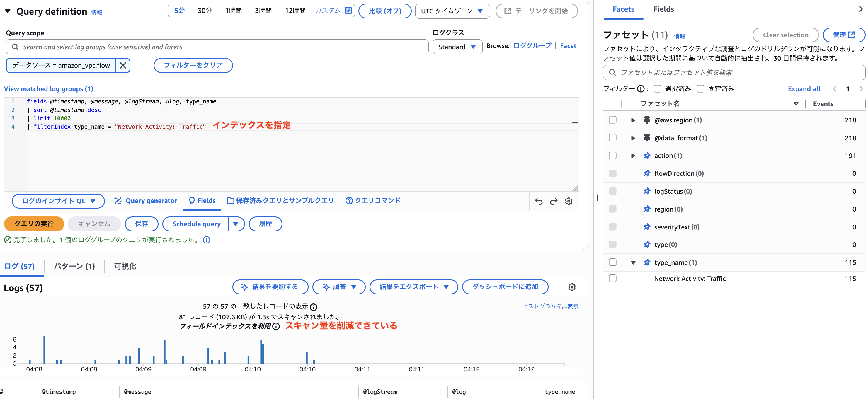Remove the amazon_vpc.flow data source filter chip

point(123,65)
